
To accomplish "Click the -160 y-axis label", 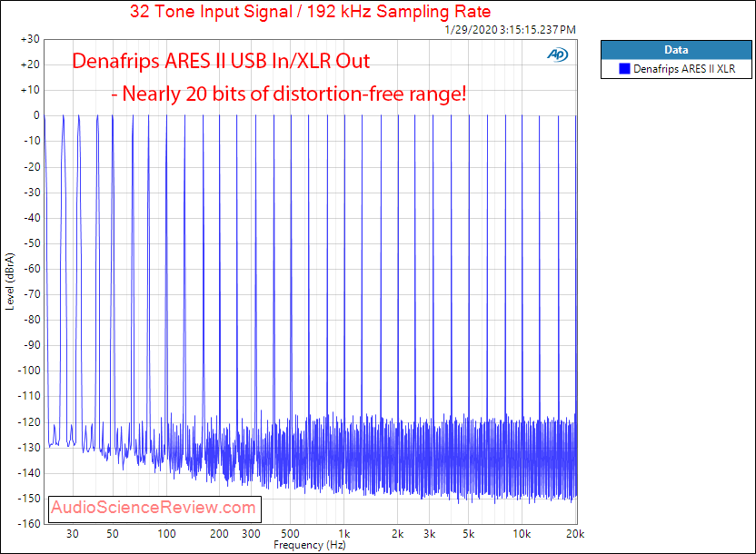I will pyautogui.click(x=29, y=524).
